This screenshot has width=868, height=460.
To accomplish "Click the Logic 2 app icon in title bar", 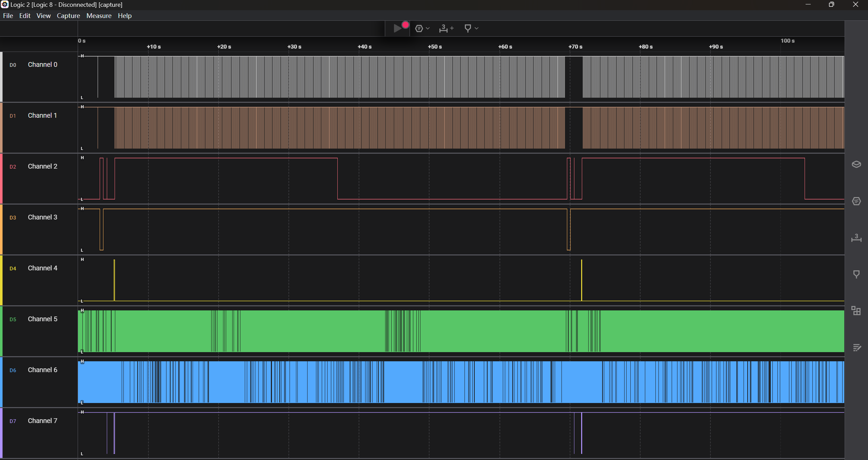I will click(x=4, y=4).
